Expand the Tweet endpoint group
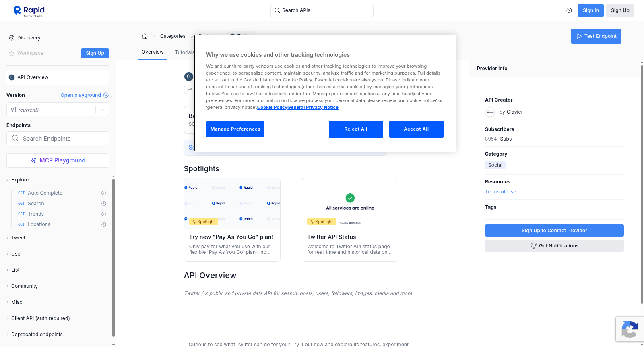Image resolution: width=644 pixels, height=347 pixels. point(18,238)
